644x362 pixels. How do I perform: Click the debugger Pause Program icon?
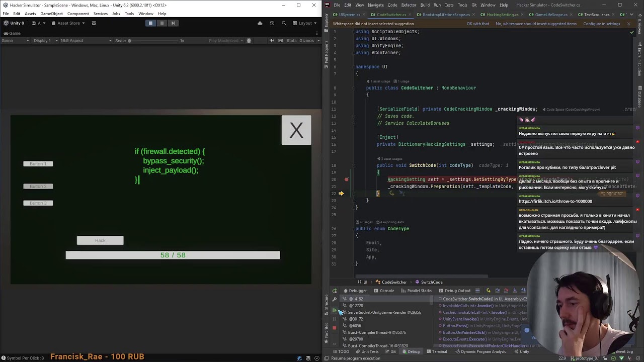pos(335,319)
